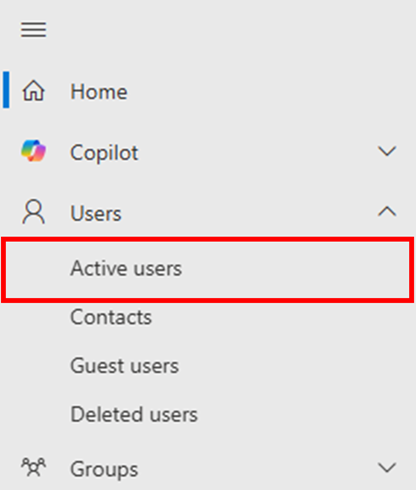
Task: Click empty area right of Active users
Action: pyautogui.click(x=293, y=268)
